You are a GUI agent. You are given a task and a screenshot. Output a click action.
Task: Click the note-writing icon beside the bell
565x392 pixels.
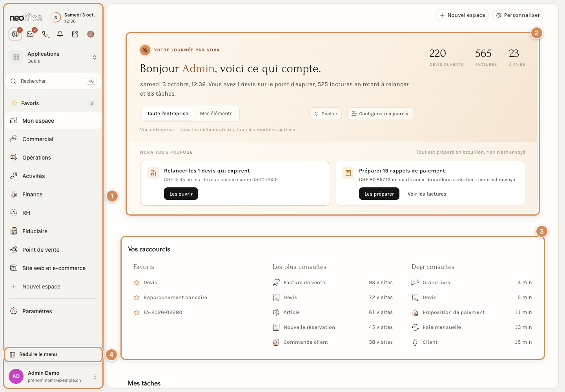coord(75,34)
